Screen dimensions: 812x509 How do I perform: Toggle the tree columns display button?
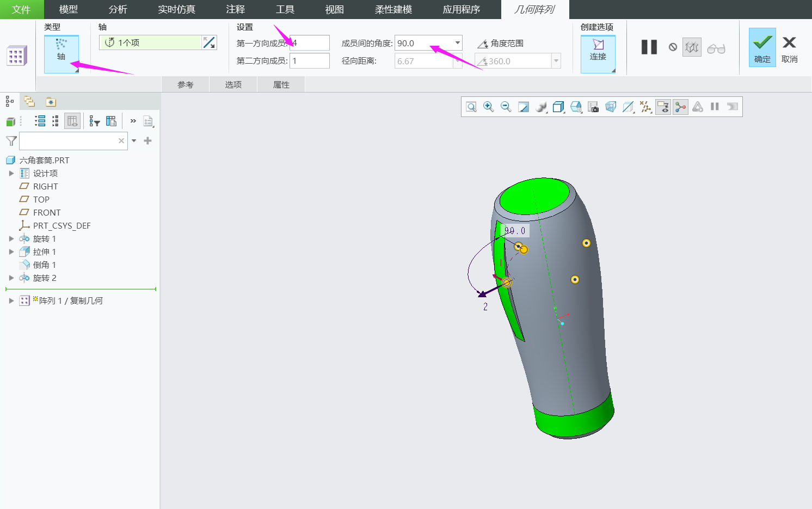click(72, 121)
